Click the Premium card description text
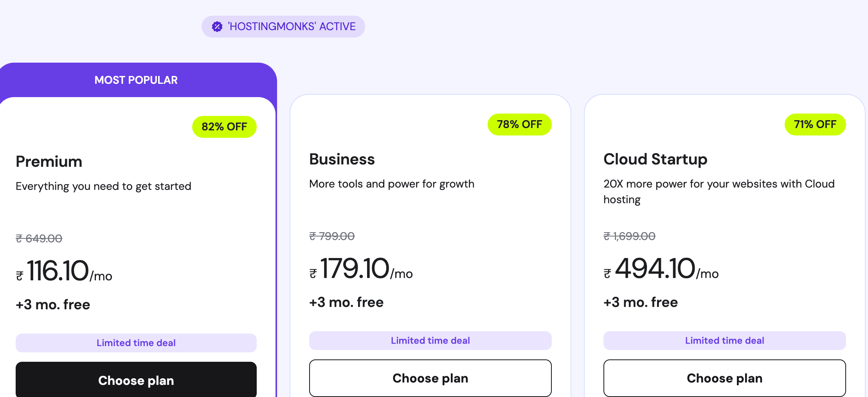 (103, 186)
